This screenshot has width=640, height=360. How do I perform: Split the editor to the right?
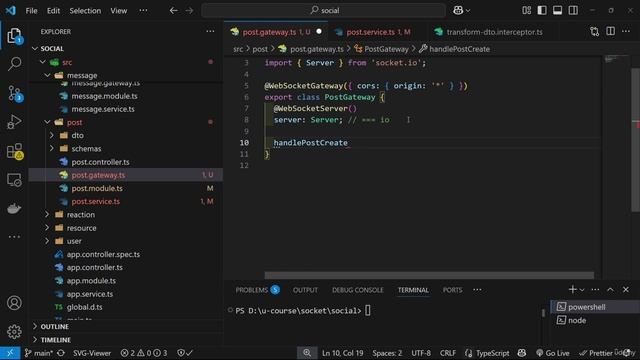tap(611, 31)
